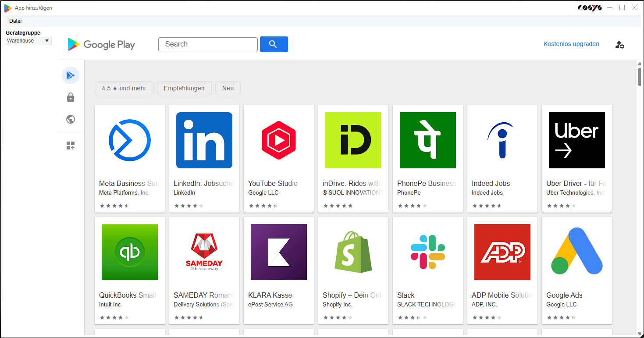Open the Datei menu
The width and height of the screenshot is (644, 338).
point(15,21)
